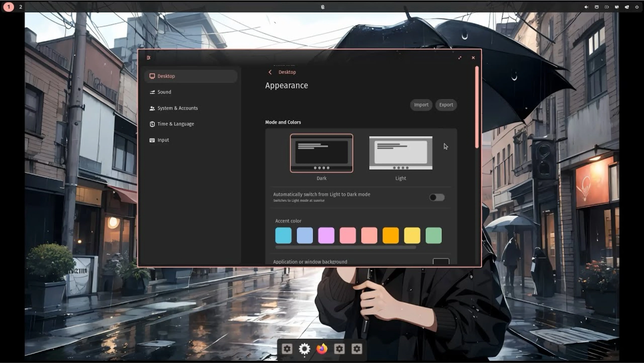This screenshot has height=363, width=644.
Task: Switch to workspace 2
Action: 20,7
